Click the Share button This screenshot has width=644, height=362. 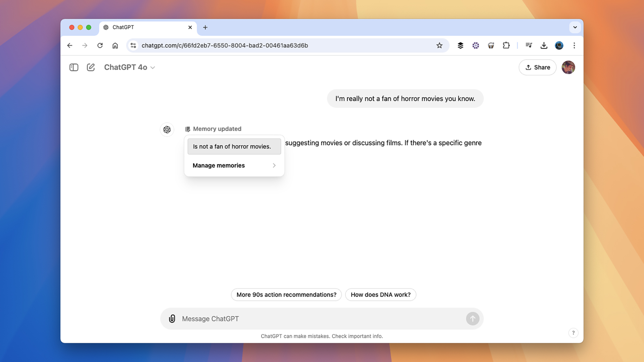tap(537, 67)
